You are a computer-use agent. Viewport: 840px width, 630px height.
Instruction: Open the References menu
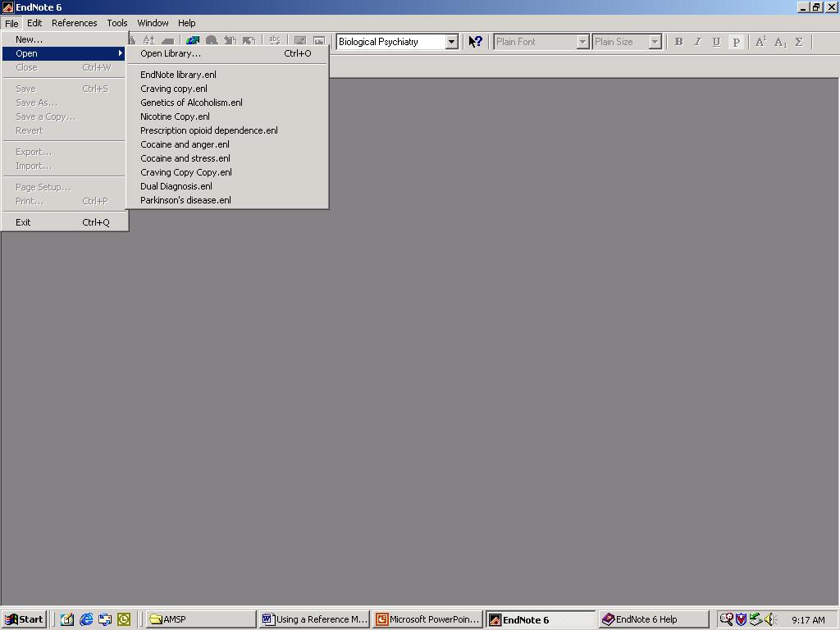[x=75, y=23]
